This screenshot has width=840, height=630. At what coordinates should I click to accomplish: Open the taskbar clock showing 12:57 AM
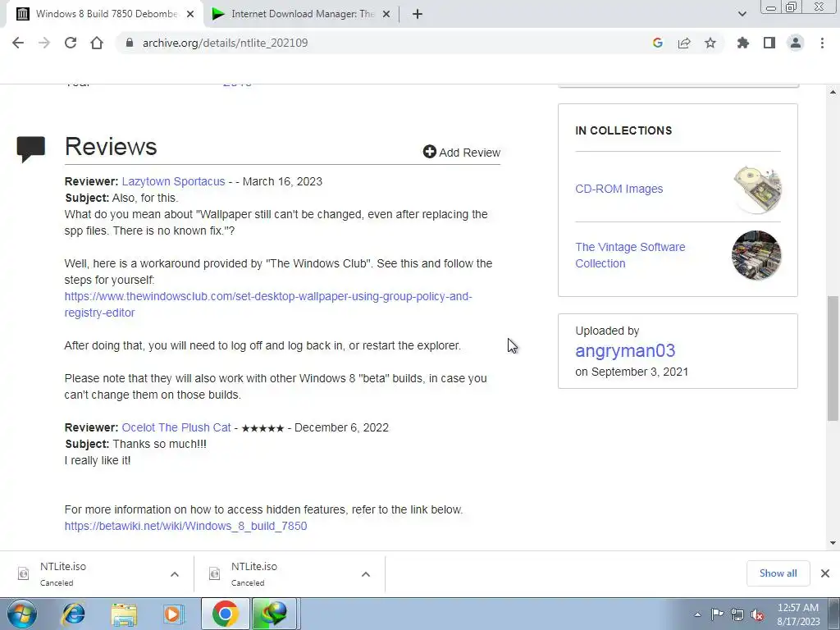point(797,614)
